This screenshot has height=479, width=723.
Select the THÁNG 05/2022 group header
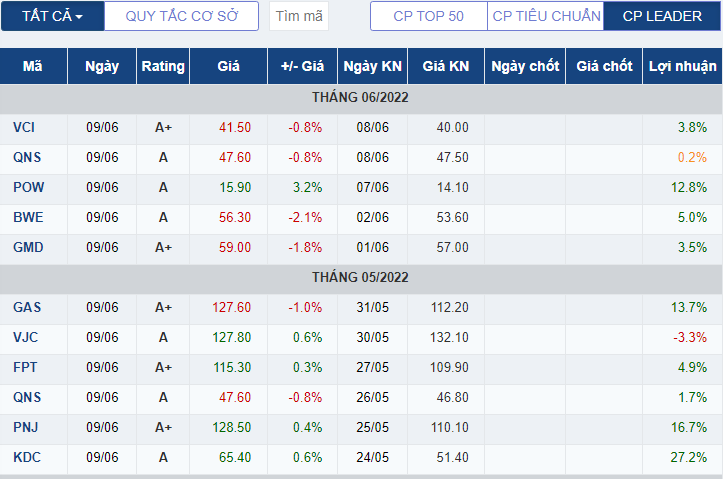361,278
